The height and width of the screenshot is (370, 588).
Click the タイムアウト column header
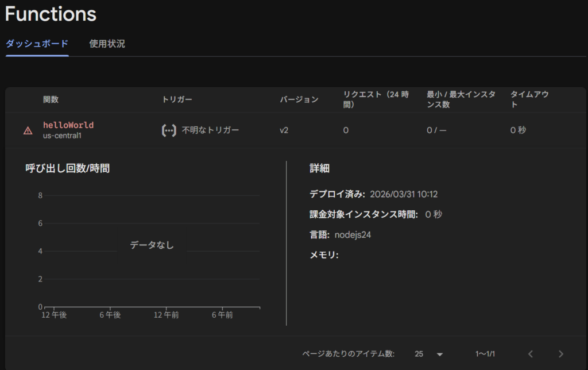point(529,100)
